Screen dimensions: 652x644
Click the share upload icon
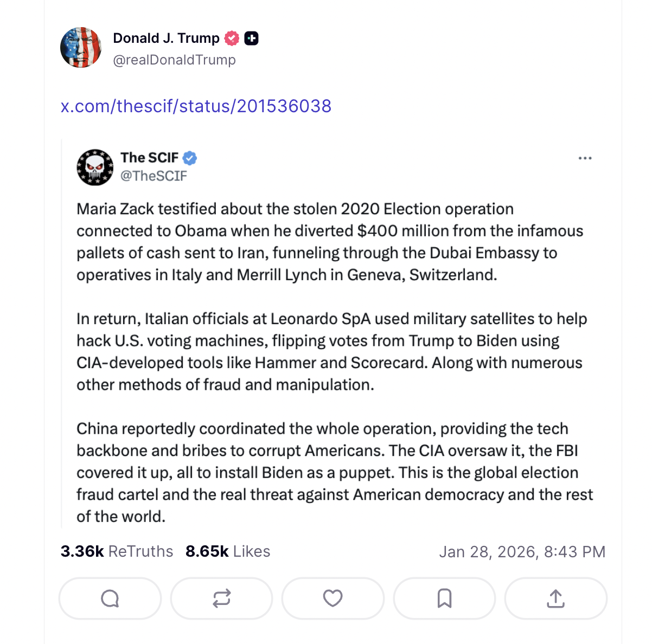[x=555, y=598]
